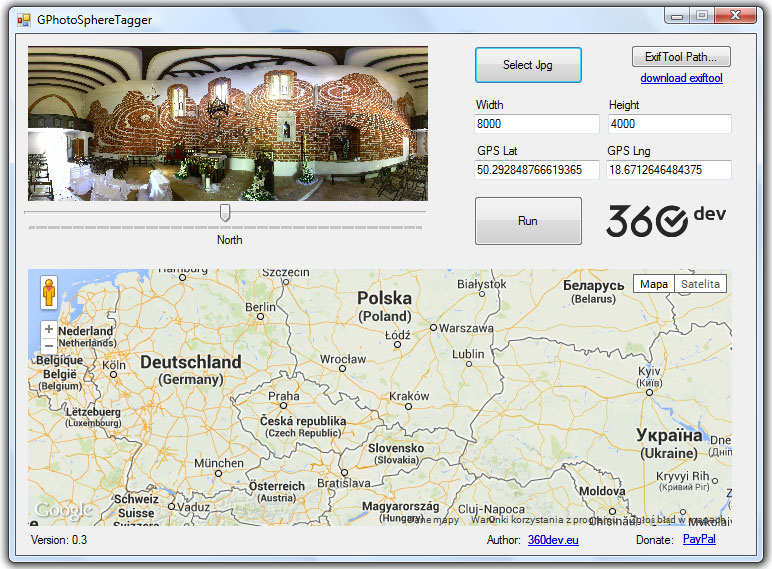The image size is (772, 569).
Task: Click in the GPS Lng field
Action: point(669,170)
